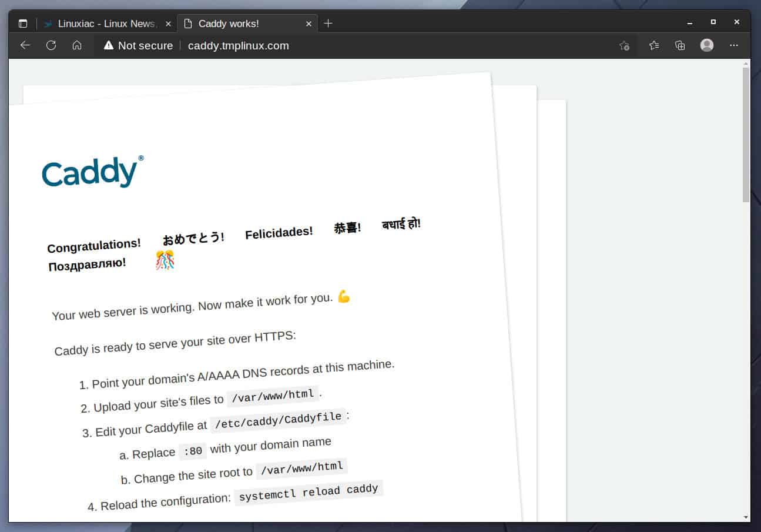The width and height of the screenshot is (761, 532).
Task: Click the Not secure warning triangle
Action: tap(109, 45)
